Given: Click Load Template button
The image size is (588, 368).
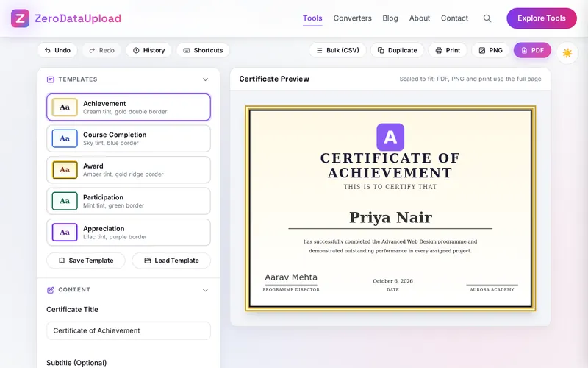Looking at the screenshot, I should tap(171, 261).
